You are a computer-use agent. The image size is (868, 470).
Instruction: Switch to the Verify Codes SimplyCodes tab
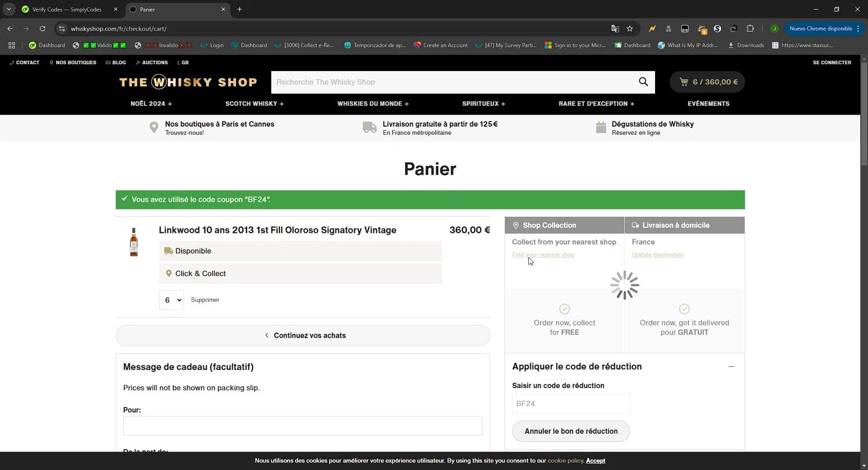tap(68, 9)
